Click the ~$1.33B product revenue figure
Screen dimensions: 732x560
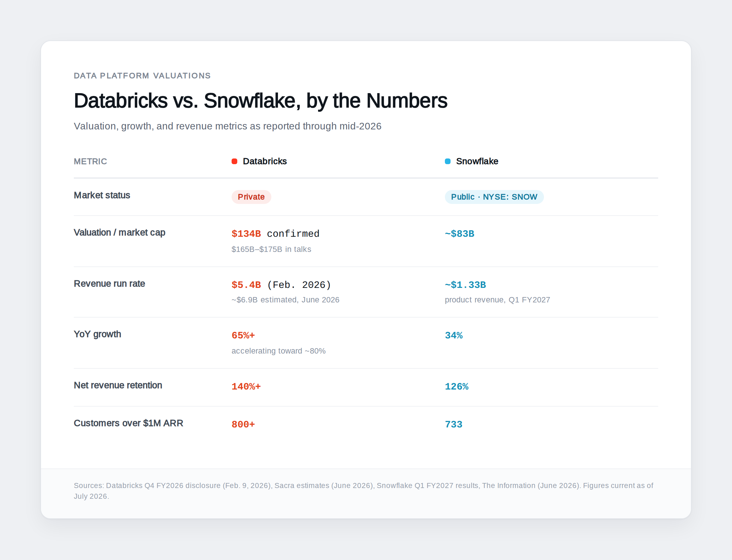coord(465,285)
